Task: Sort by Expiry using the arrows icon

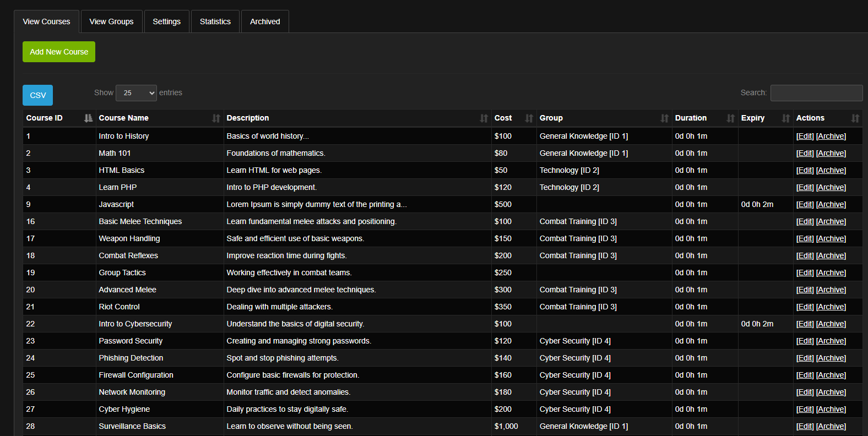Action: [785, 118]
